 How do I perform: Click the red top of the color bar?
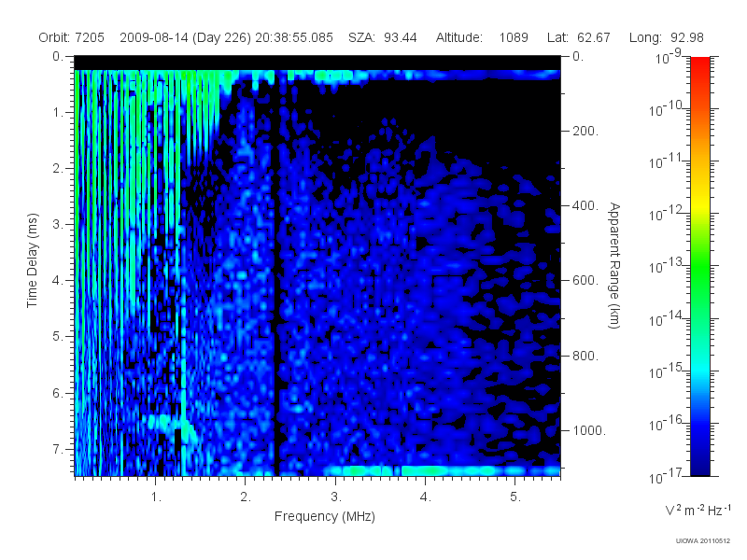point(700,66)
